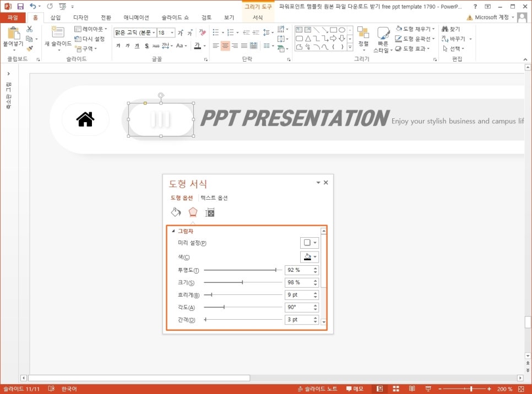Apply bold formatting with the 가 icon

pos(118,46)
